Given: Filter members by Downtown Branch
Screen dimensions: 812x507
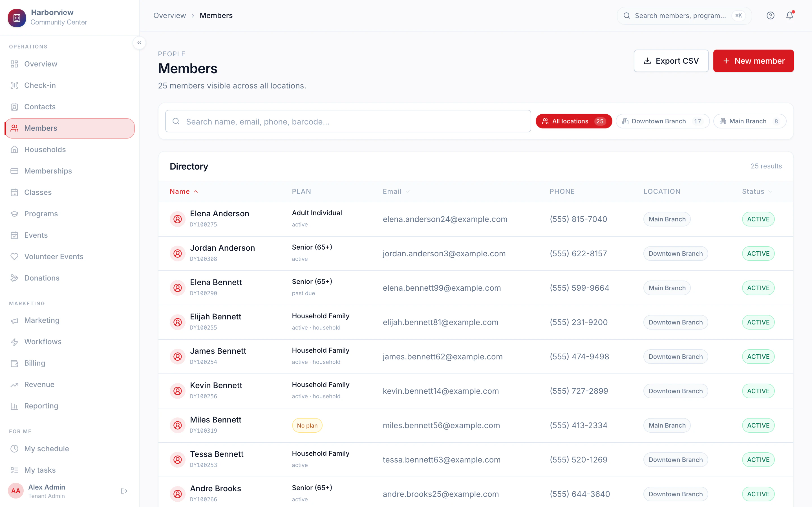Looking at the screenshot, I should click(663, 121).
